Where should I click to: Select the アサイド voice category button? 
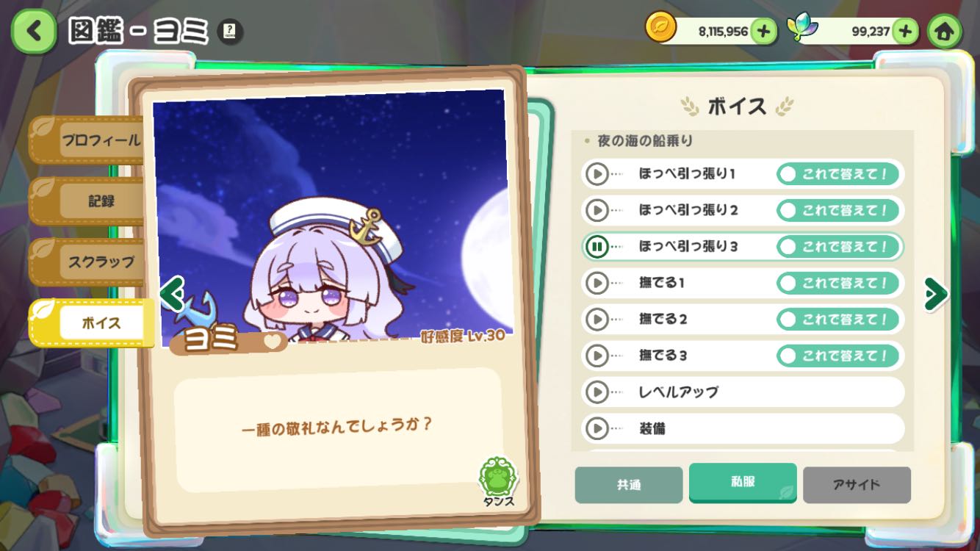click(857, 485)
